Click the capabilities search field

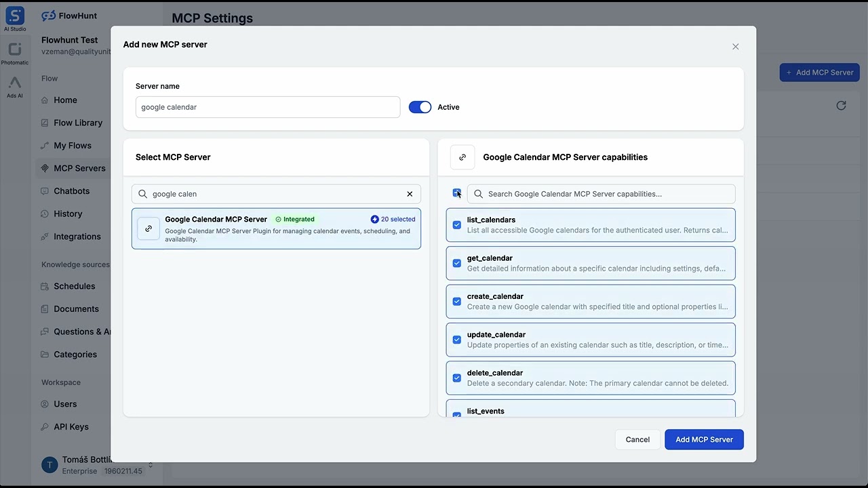tap(601, 194)
